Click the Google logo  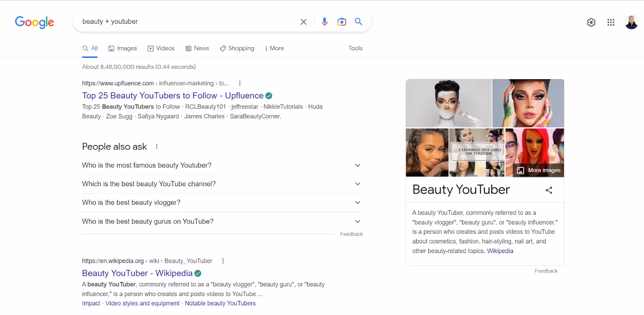34,22
